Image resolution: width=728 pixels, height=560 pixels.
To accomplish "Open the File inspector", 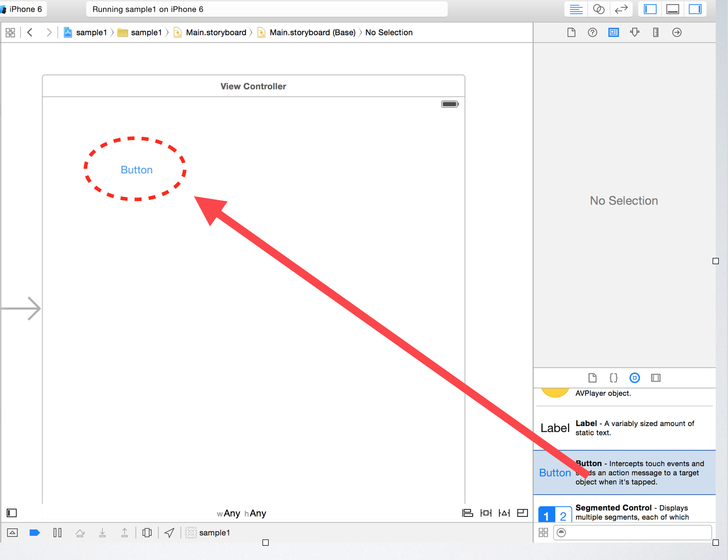I will [571, 32].
